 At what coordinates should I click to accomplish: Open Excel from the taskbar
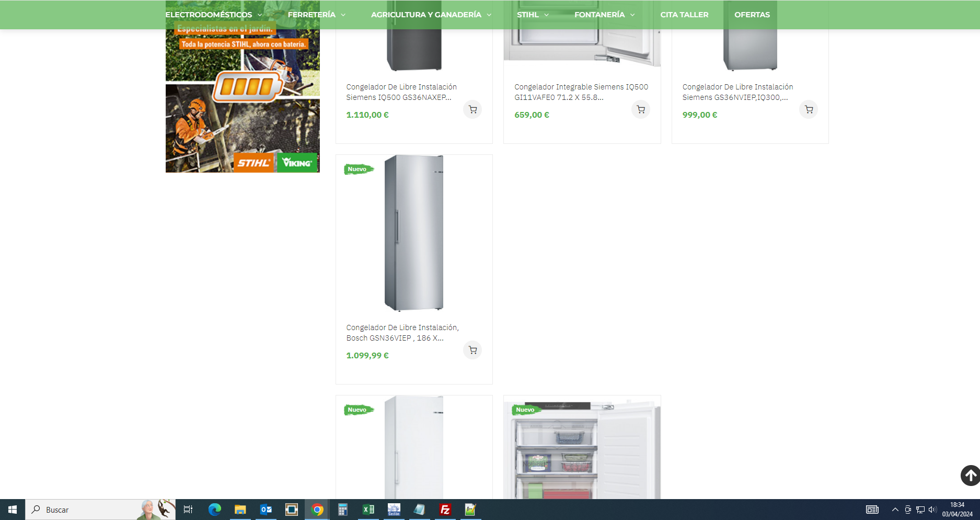coord(368,510)
